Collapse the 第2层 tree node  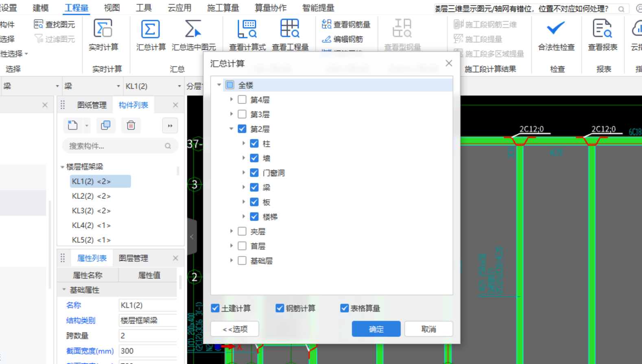coord(231,129)
